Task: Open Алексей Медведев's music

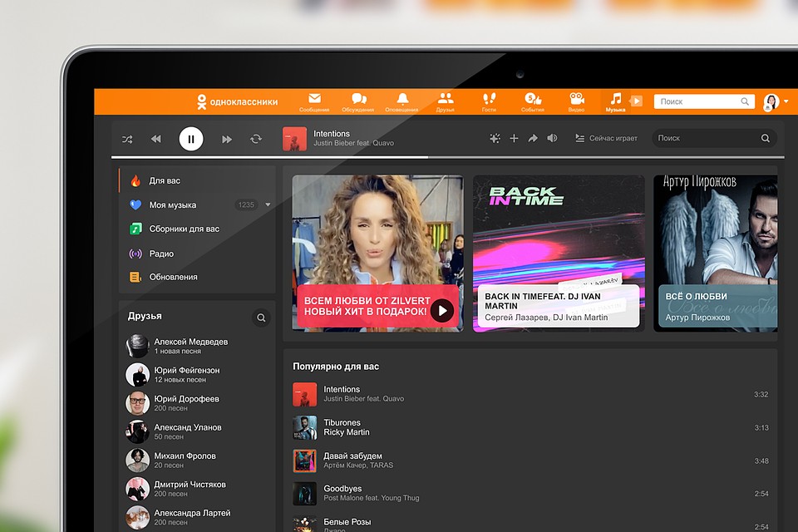Action: (x=198, y=346)
